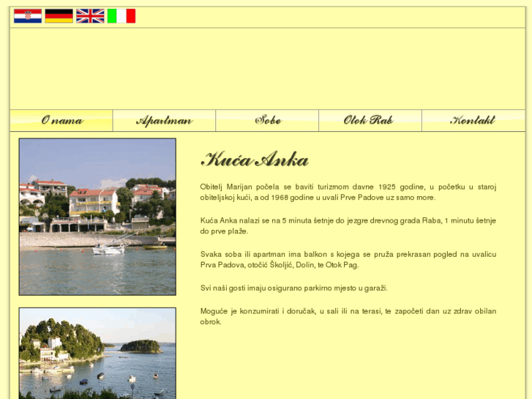Pick Italian by clicking the Italian flag
The image size is (532, 399).
tap(121, 16)
